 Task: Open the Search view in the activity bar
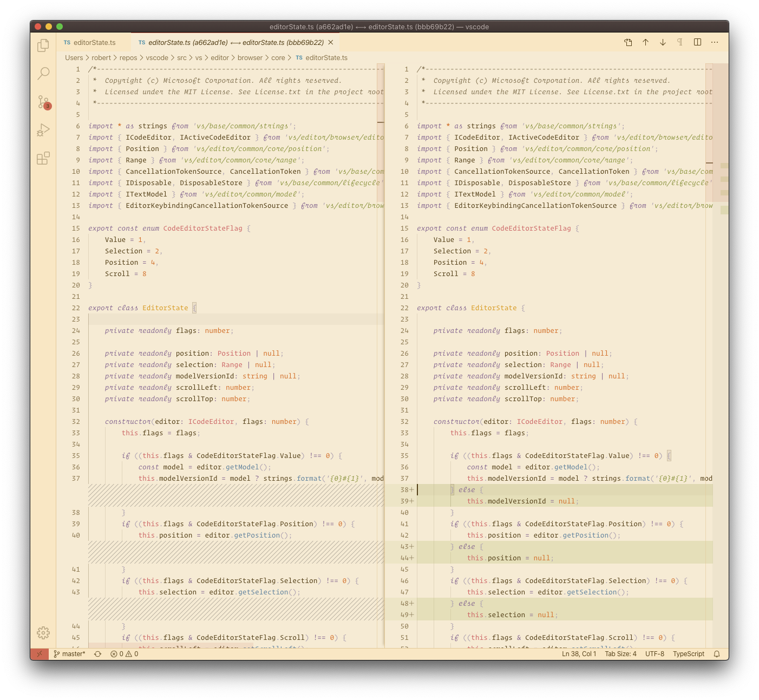point(43,73)
